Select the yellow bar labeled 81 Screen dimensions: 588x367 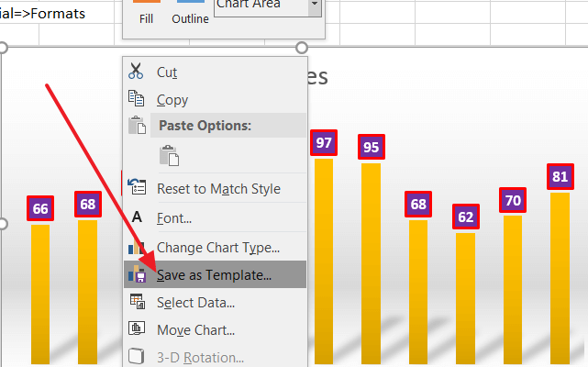[x=560, y=278]
